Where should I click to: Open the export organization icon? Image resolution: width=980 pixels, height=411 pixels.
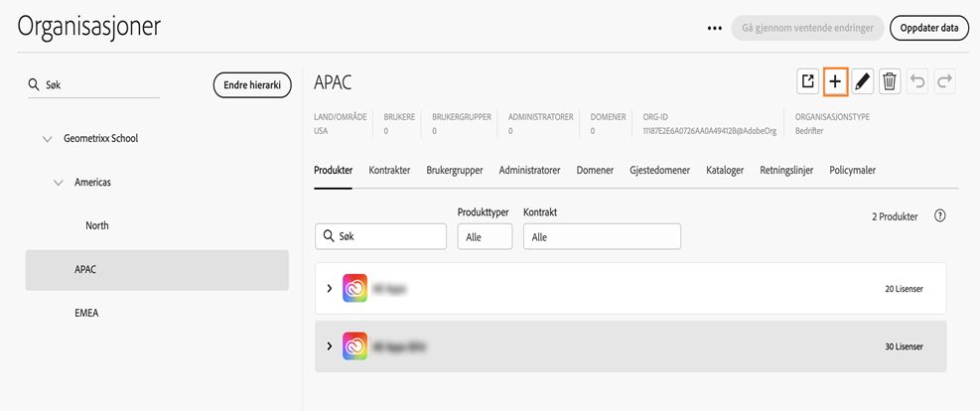click(x=808, y=81)
